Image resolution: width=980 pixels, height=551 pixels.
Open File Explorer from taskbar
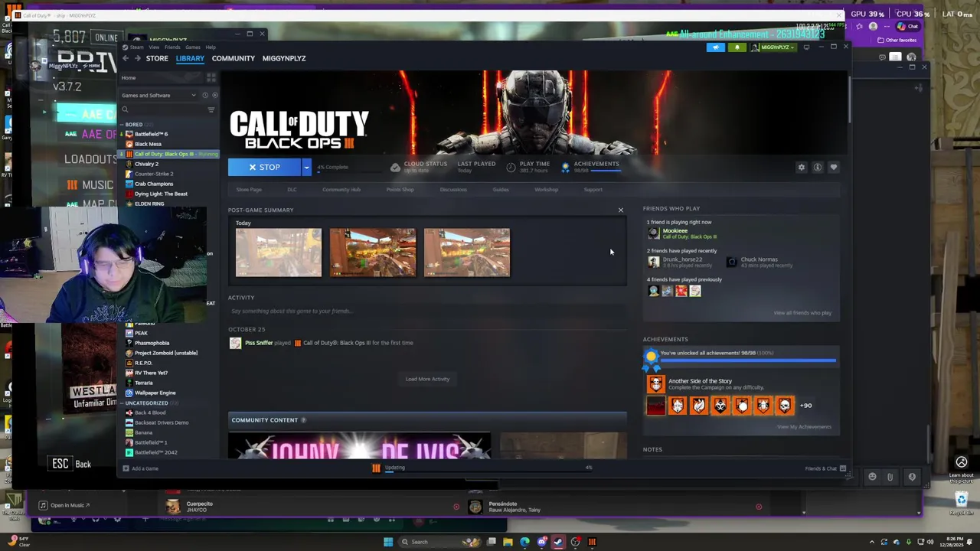coord(508,542)
